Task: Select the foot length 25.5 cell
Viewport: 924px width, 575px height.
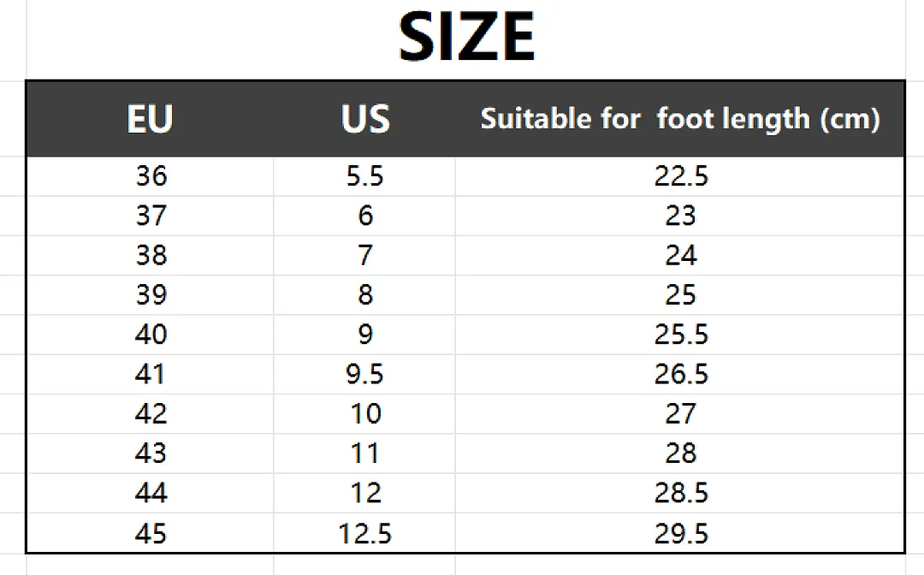Action: [x=681, y=334]
